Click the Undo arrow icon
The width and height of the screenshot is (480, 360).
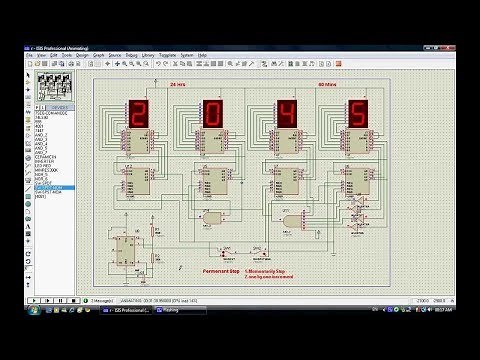point(158,63)
